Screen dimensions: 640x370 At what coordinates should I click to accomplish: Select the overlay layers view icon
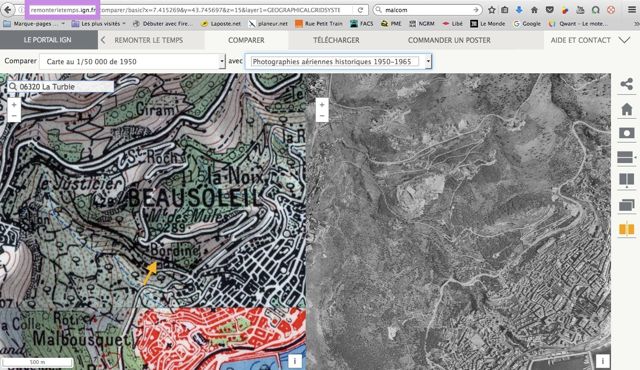click(x=626, y=205)
